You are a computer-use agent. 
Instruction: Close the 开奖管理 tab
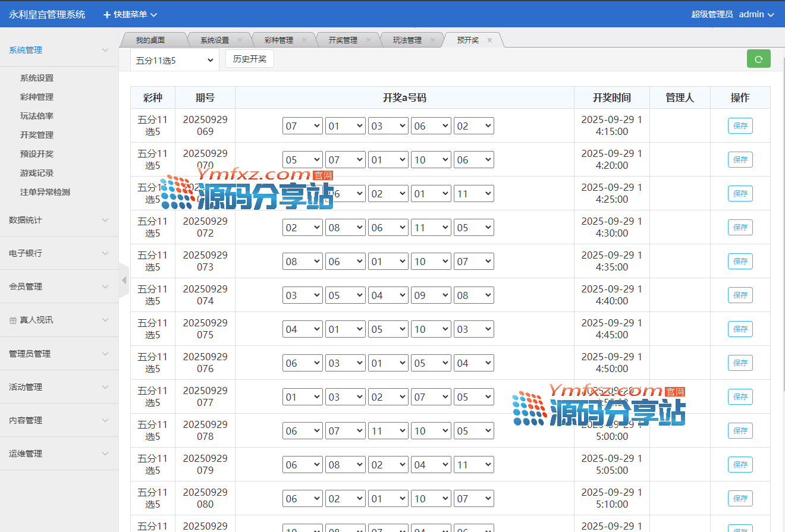[368, 40]
